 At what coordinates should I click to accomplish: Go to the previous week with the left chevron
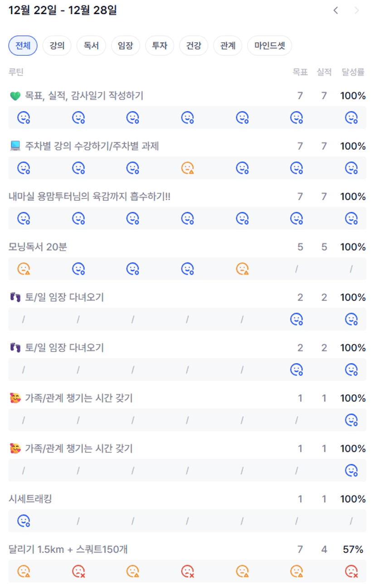[x=336, y=10]
